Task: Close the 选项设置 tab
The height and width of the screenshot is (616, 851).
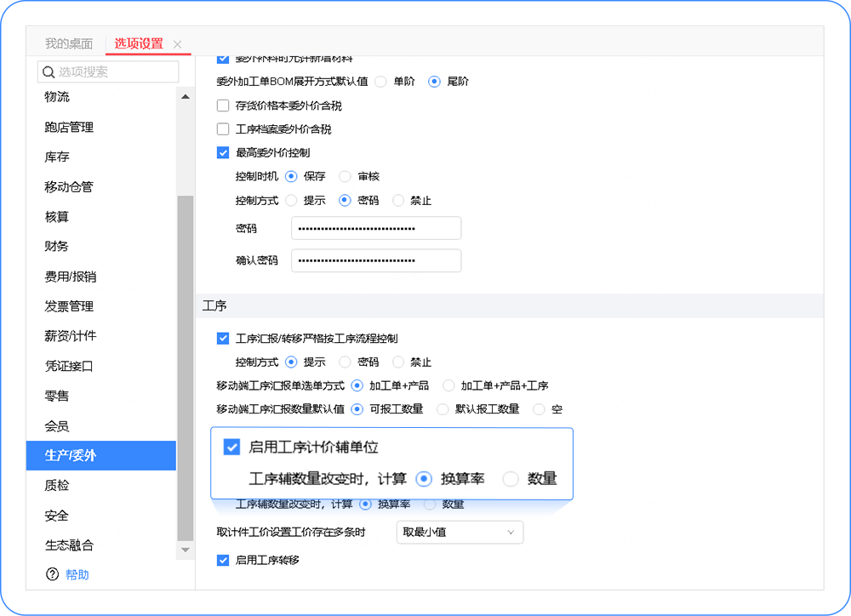Action: click(177, 44)
